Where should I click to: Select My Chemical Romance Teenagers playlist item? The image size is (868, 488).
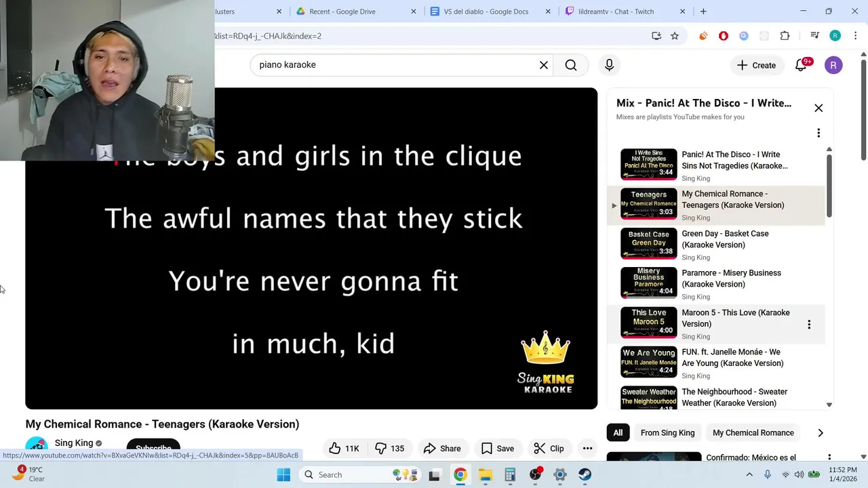(x=715, y=205)
